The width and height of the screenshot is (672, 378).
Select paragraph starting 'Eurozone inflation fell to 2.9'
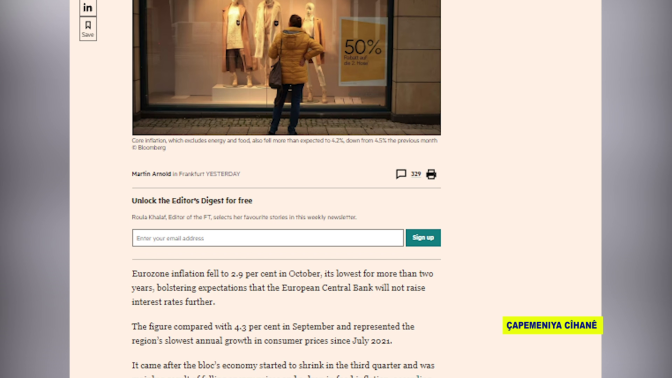click(283, 288)
